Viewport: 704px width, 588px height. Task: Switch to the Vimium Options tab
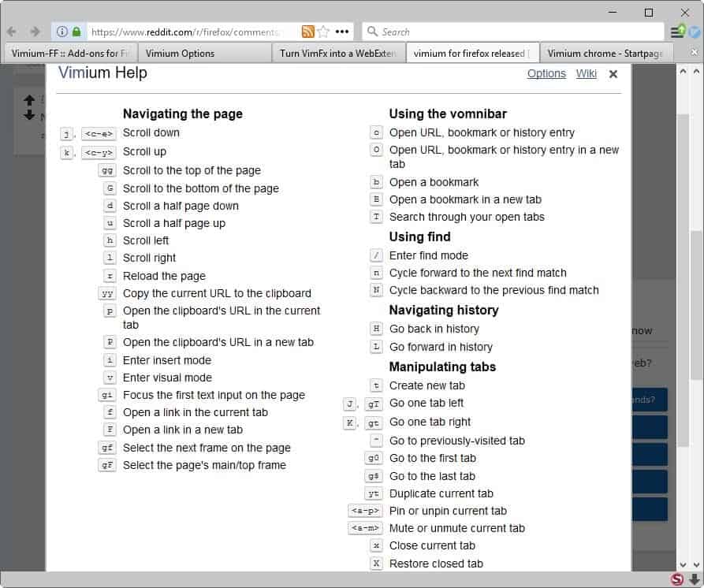(205, 53)
